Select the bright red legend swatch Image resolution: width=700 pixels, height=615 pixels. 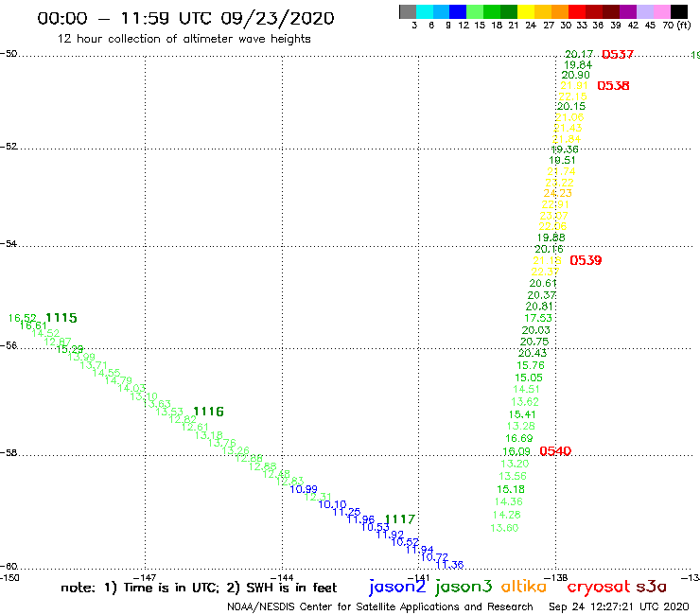(x=577, y=12)
